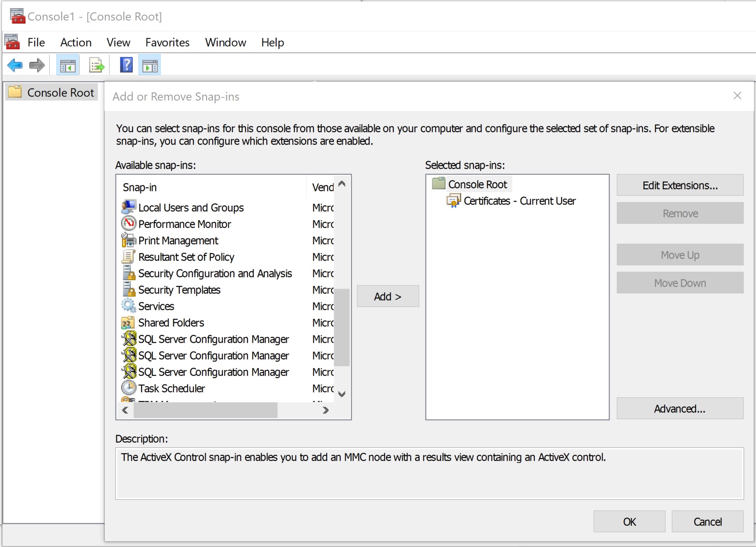Viewport: 756px width, 547px height.
Task: Select the Security Templates icon
Action: pos(129,290)
